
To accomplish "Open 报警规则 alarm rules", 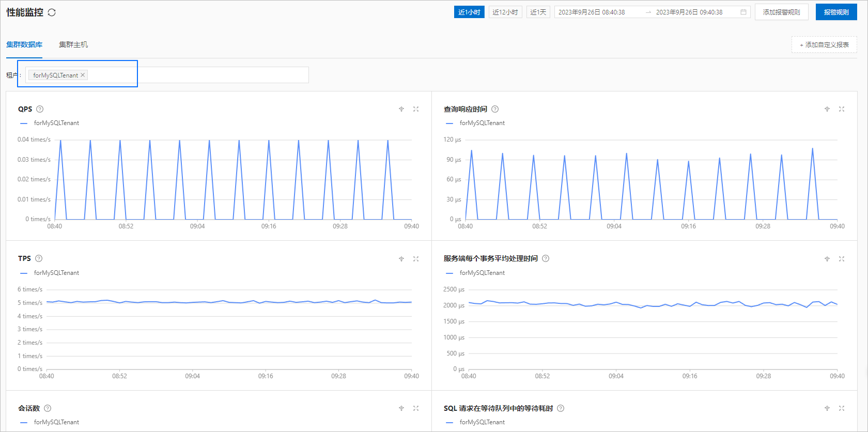I will pyautogui.click(x=836, y=12).
